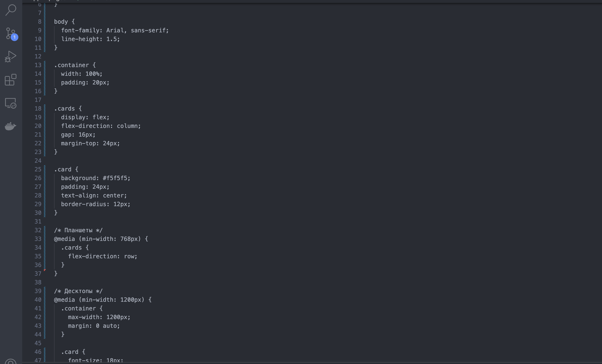
Task: Click the "Планшеты" comment
Action: (x=78, y=230)
